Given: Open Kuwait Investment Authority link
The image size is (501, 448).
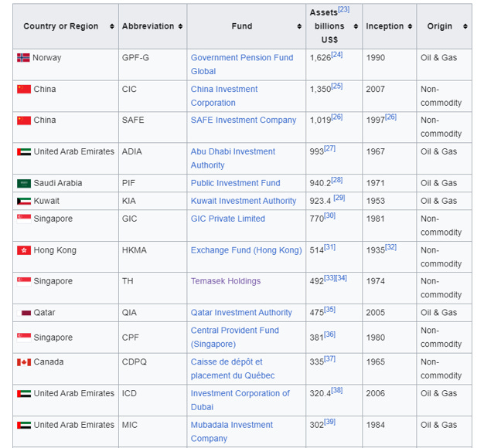Looking at the screenshot, I should pos(244,201).
